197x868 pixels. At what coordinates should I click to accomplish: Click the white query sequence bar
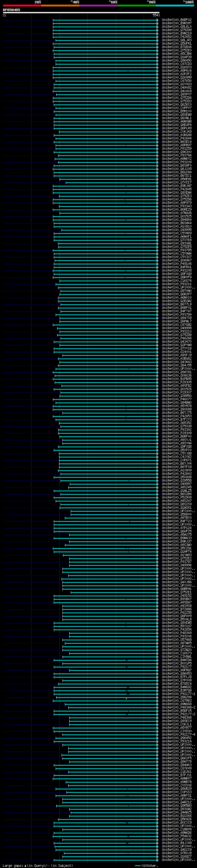coord(81,12)
